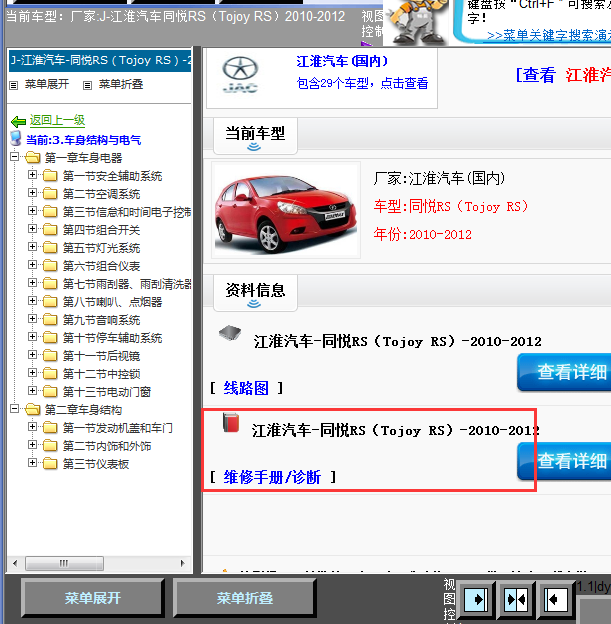Expand 第十节停车辅助系统 node

32,337
